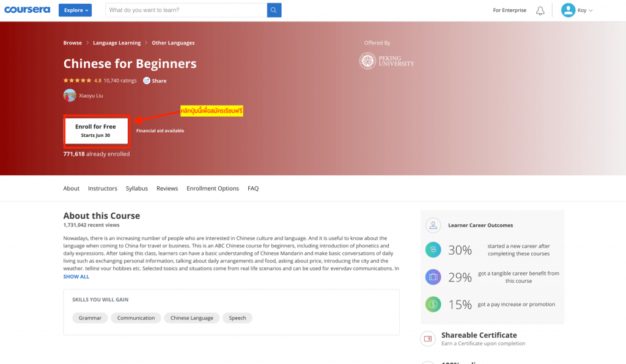Click Learner Career Outcomes person icon
626x364 pixels.
point(433,225)
